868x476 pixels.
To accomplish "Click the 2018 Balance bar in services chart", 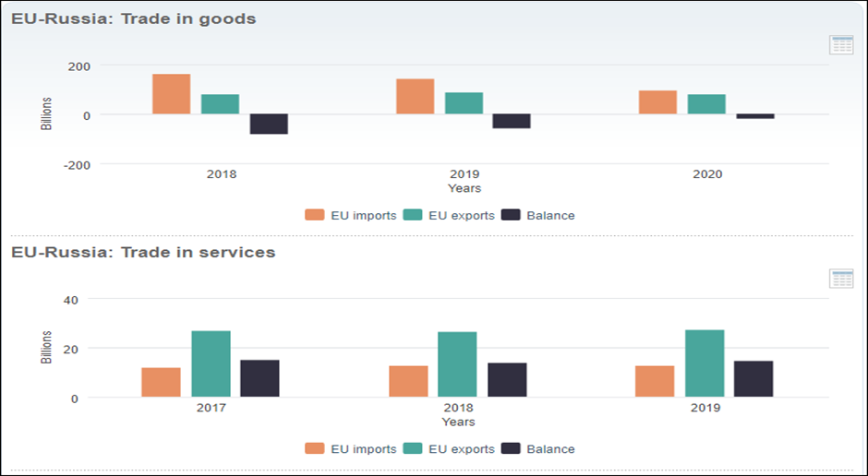I will 507,380.
